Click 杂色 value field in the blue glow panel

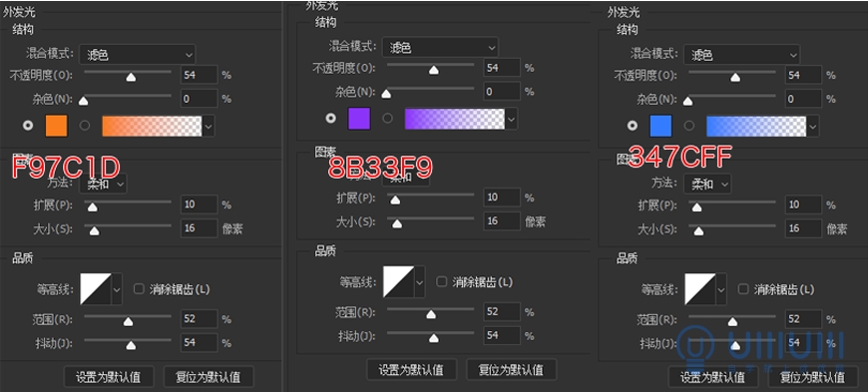point(804,99)
